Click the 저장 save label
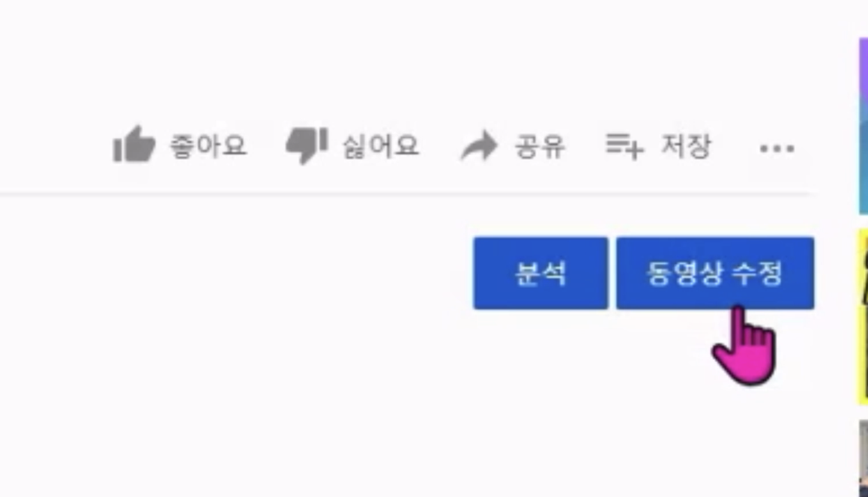Image resolution: width=868 pixels, height=497 pixels. pos(686,146)
